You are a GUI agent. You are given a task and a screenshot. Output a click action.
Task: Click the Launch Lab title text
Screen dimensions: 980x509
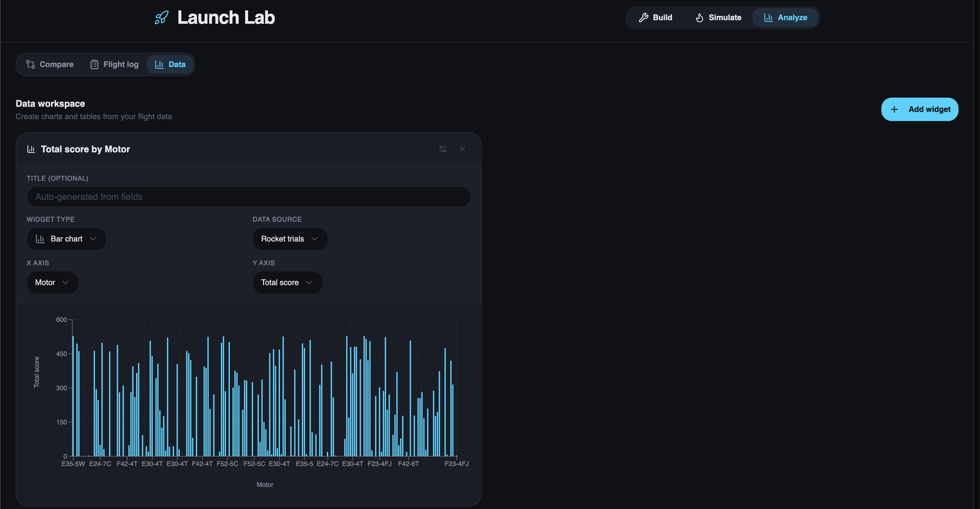(x=226, y=18)
